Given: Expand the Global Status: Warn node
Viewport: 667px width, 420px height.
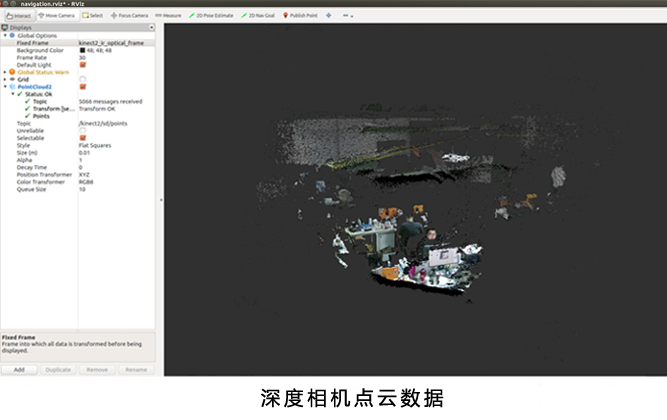Looking at the screenshot, I should click(5, 72).
